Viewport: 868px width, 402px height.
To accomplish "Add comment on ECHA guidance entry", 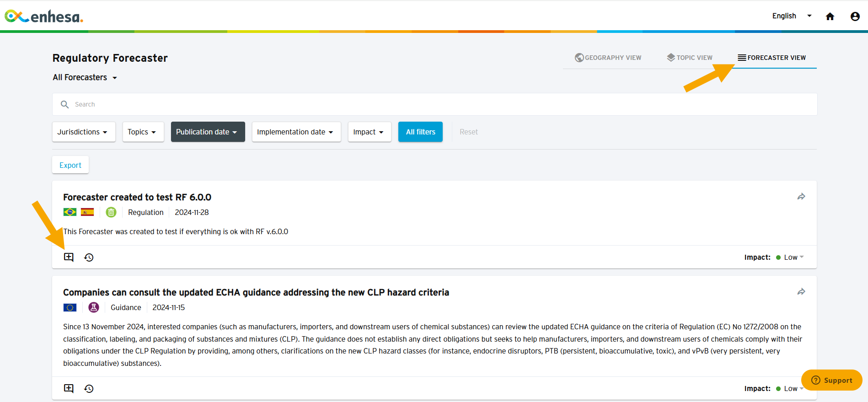I will [69, 388].
